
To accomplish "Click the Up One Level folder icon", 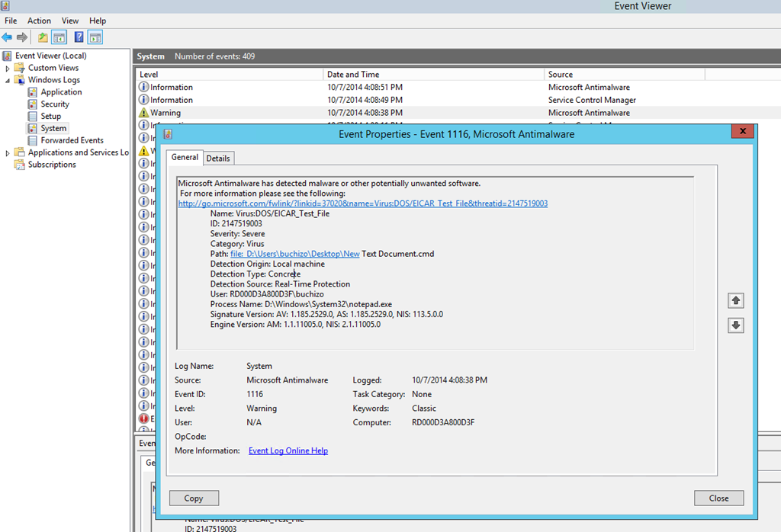I will coord(43,37).
